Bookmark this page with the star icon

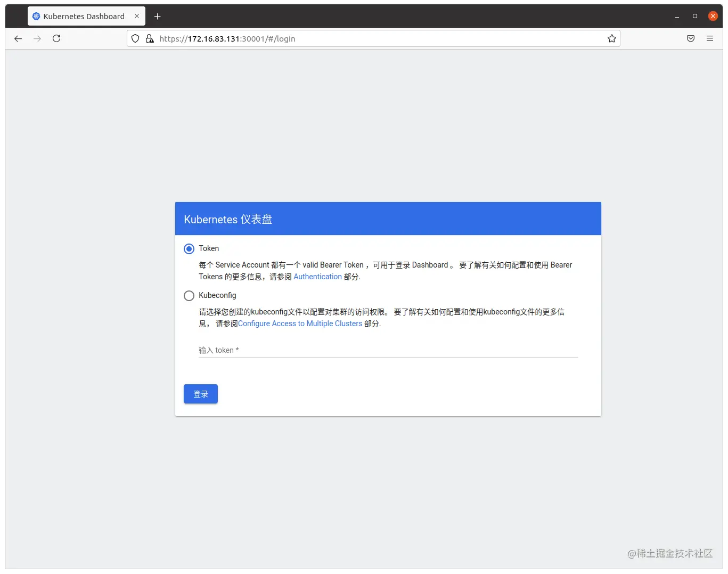[612, 38]
